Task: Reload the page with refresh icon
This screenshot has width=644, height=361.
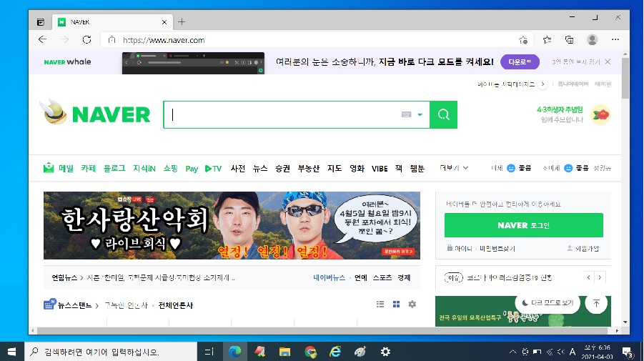Action: [86, 39]
